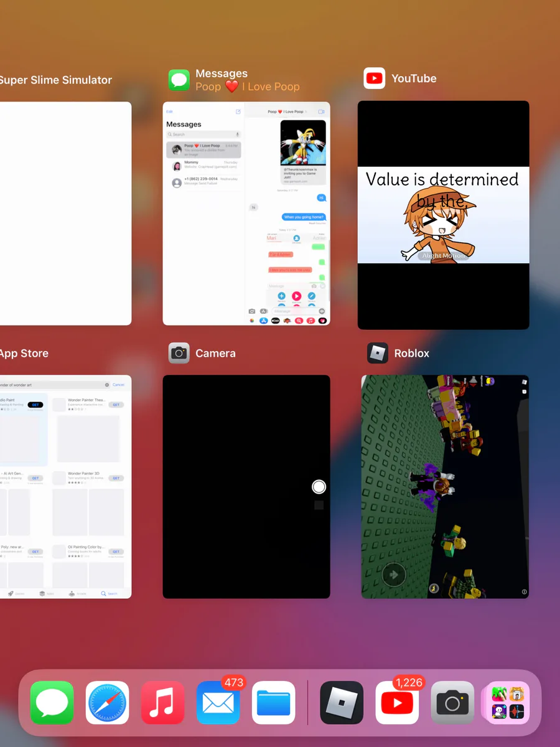
Task: Tap the Game Jolt invite image in Messages
Action: tap(303, 143)
